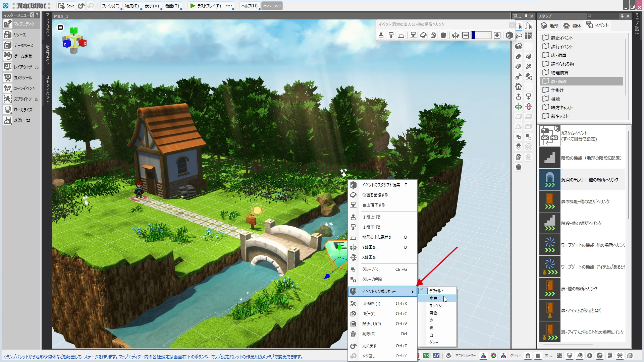
Task: Click the 3D axis orientation cube
Action: [74, 41]
